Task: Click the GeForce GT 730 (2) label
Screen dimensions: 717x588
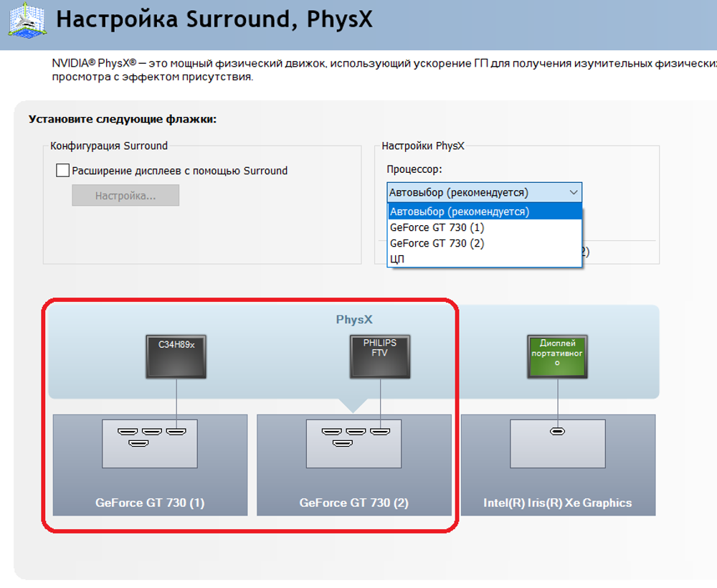Action: [354, 503]
